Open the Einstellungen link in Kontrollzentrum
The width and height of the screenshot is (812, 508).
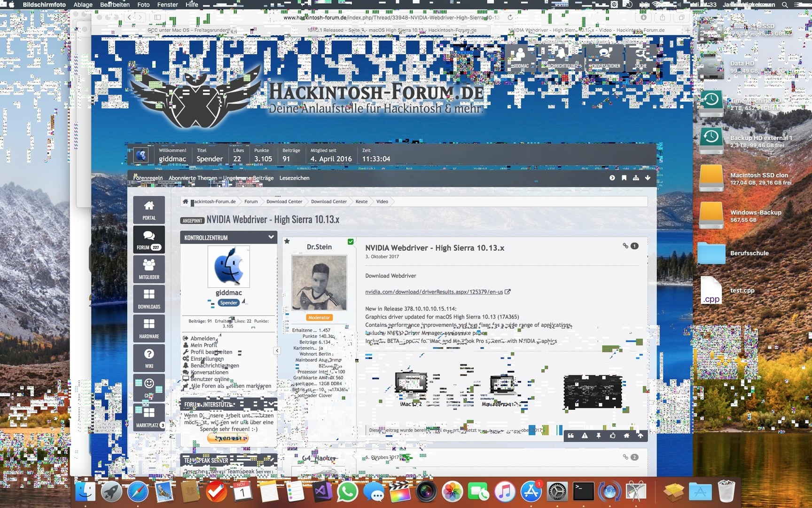point(207,358)
